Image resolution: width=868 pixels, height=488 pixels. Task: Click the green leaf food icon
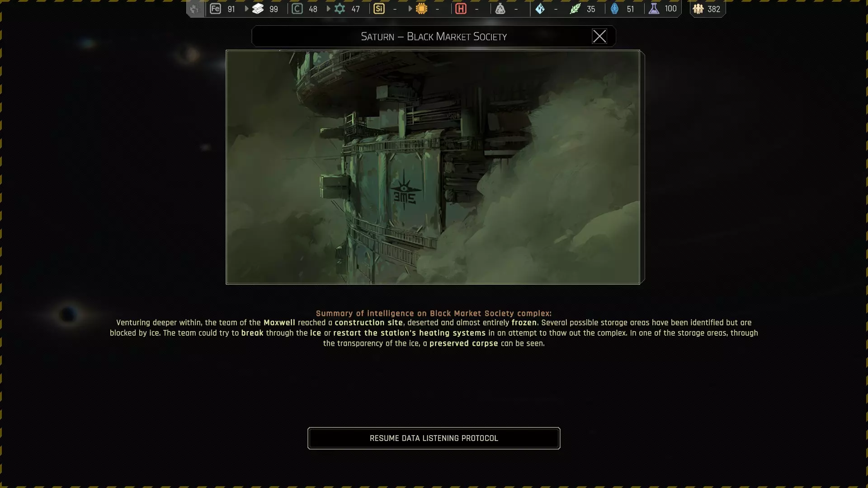pos(575,9)
